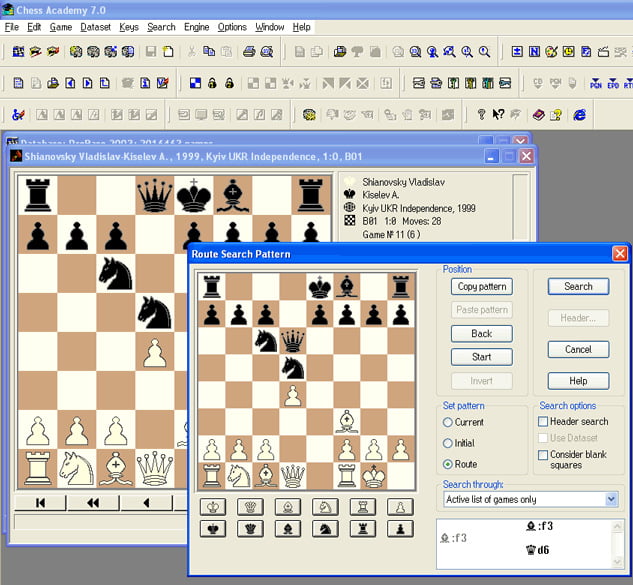The image size is (633, 585).
Task: Click the game info panel scrollbar
Action: click(520, 207)
